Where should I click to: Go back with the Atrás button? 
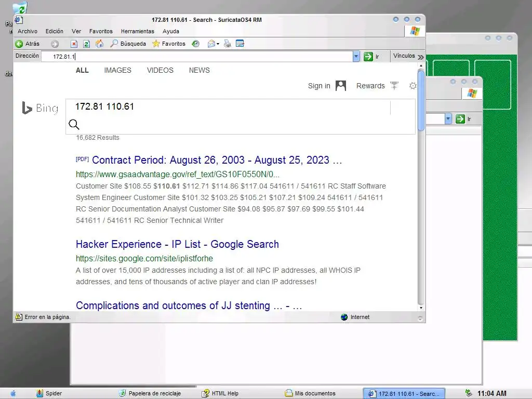28,44
